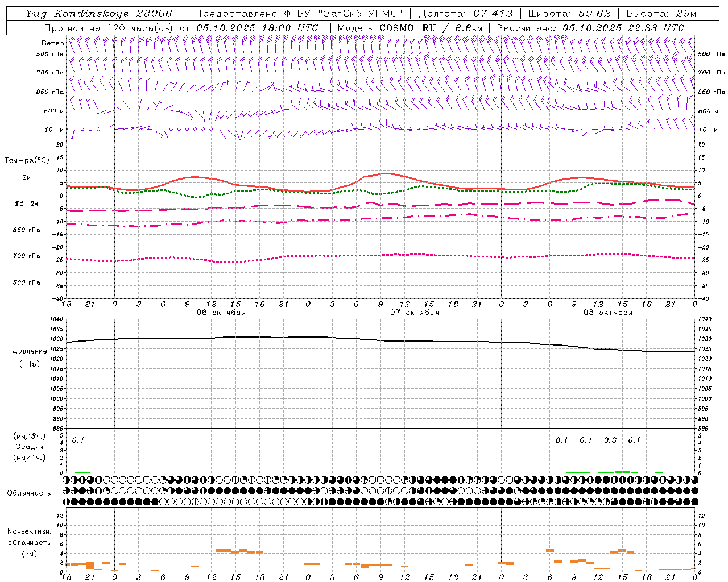Click the latitude value Широта: 59.62
Image resolution: width=728 pixels, height=582 pixels.
coord(569,14)
